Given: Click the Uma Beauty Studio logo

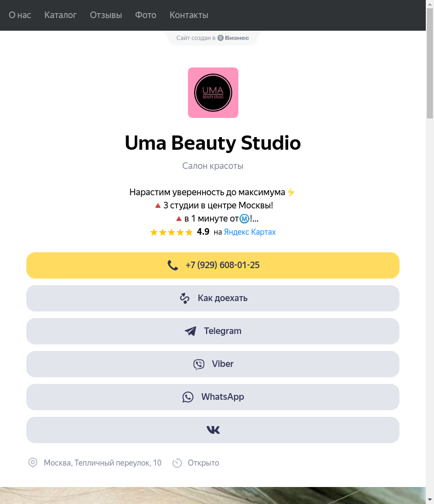Looking at the screenshot, I should pos(213,93).
